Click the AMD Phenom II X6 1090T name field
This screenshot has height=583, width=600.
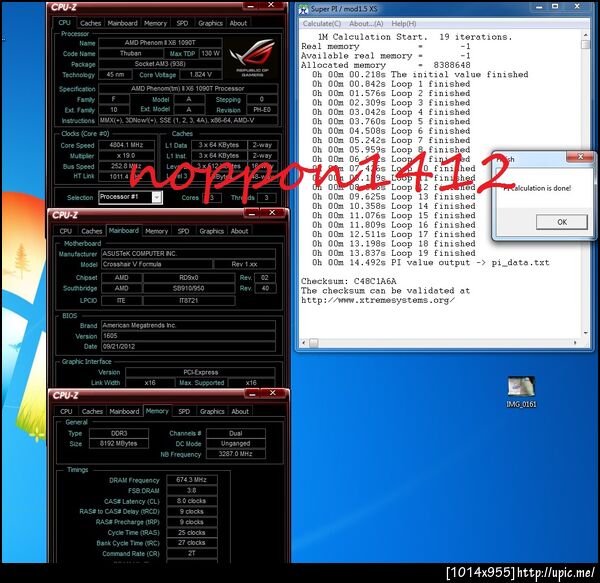[x=160, y=43]
